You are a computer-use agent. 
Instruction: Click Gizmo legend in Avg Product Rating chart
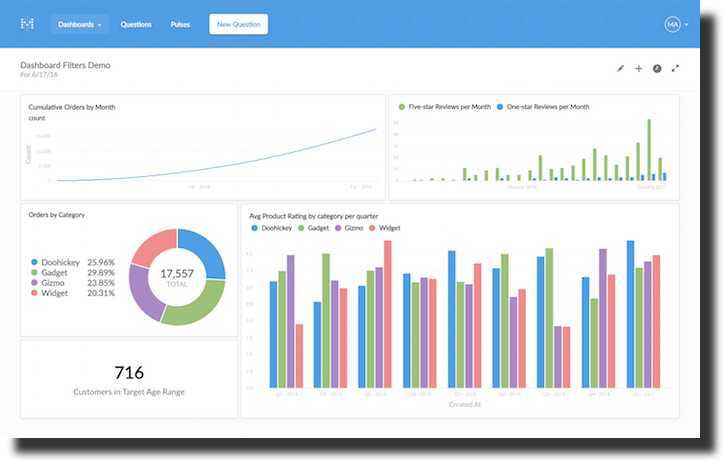click(x=349, y=228)
